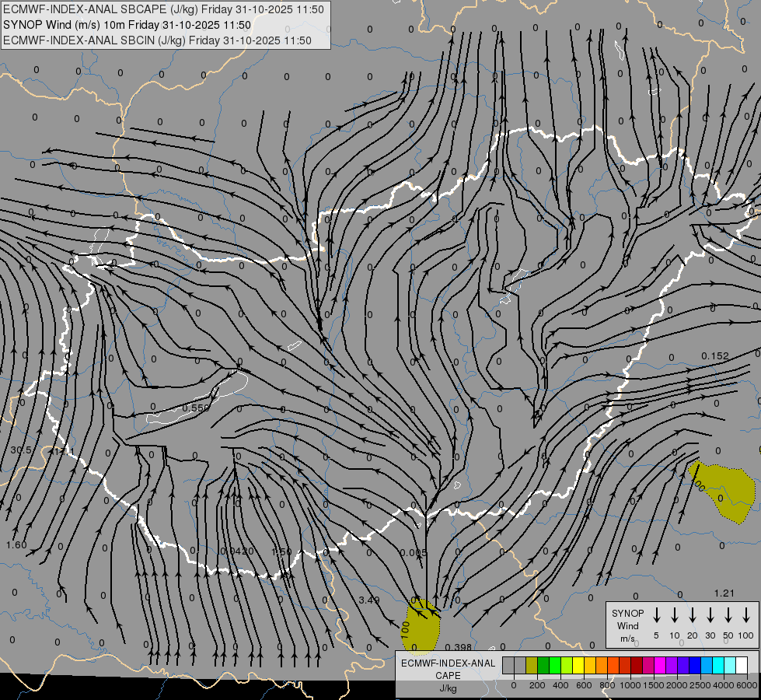The height and width of the screenshot is (700, 761).
Task: Click the SBCIN title line
Action: 157,40
